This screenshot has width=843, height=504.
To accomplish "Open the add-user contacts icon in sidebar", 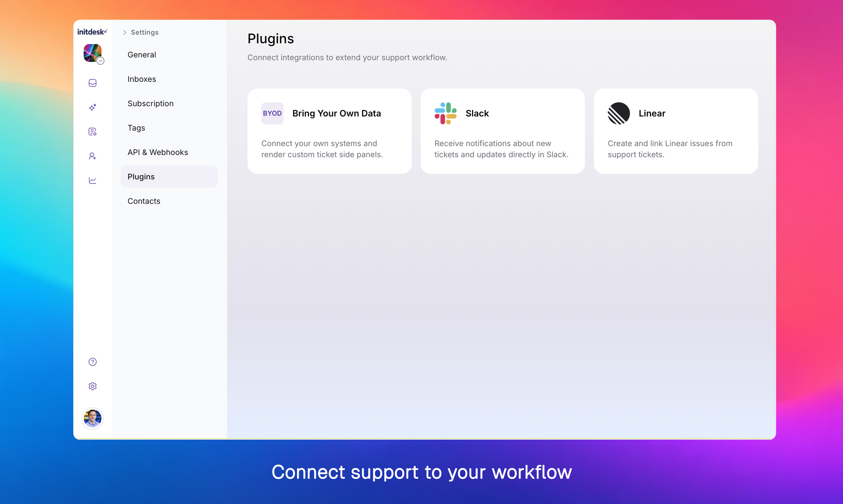I will point(93,156).
